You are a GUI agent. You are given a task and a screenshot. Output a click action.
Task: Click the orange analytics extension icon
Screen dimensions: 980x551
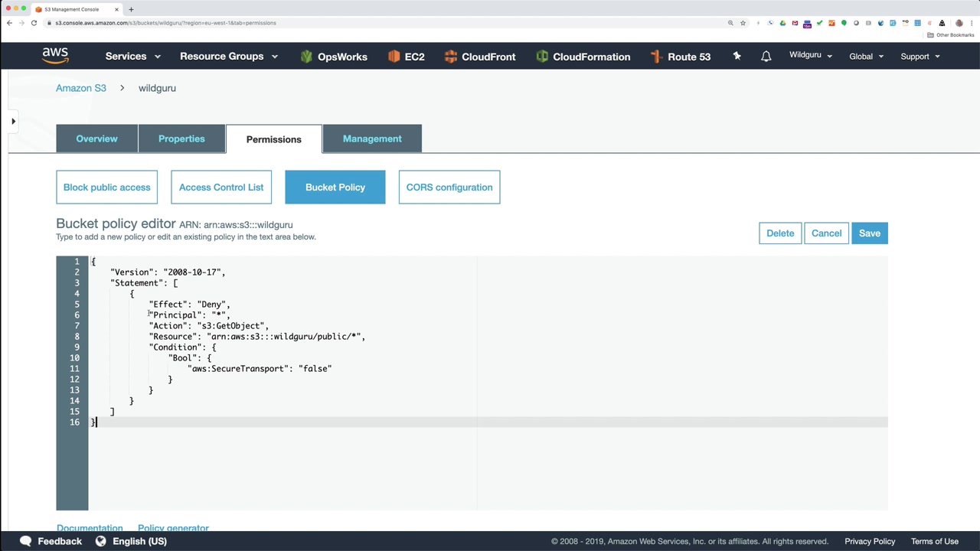(831, 23)
